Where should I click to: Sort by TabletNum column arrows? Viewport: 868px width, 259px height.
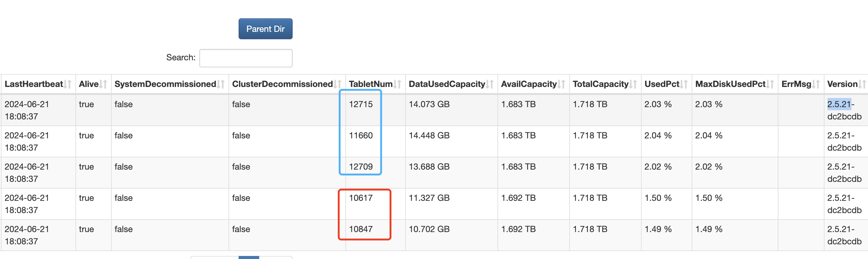click(398, 84)
